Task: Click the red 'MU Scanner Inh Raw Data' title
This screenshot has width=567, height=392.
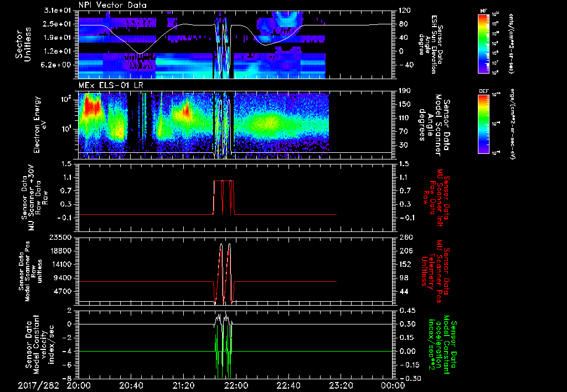Action: coord(435,197)
